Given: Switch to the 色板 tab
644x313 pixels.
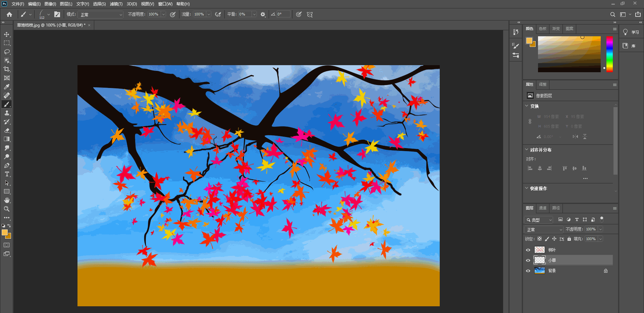Looking at the screenshot, I should (543, 29).
